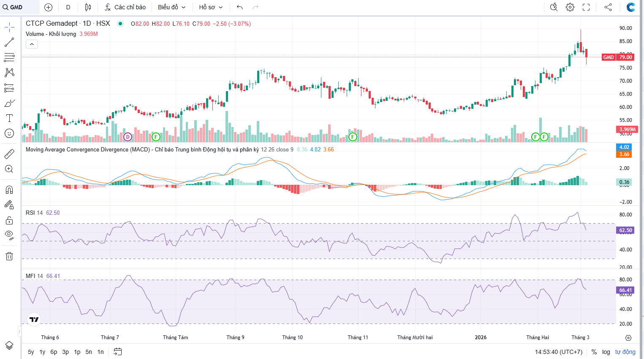Viewport: 644px width, 359px height.
Task: Open Các chỉ báo indicators button
Action: point(125,7)
